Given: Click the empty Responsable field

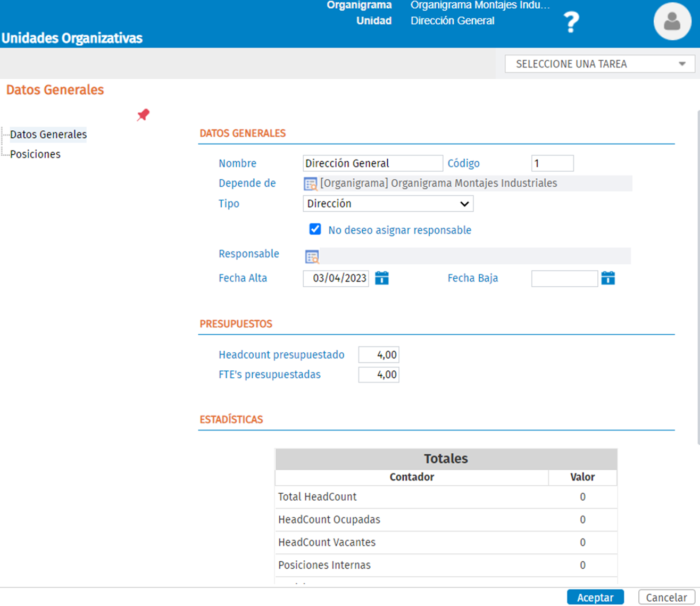Looking at the screenshot, I should [476, 256].
